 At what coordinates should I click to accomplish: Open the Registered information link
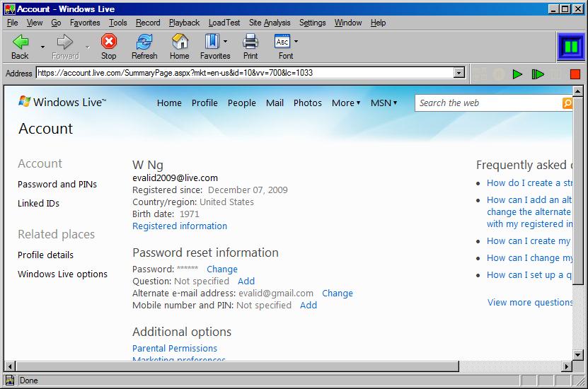tap(180, 226)
